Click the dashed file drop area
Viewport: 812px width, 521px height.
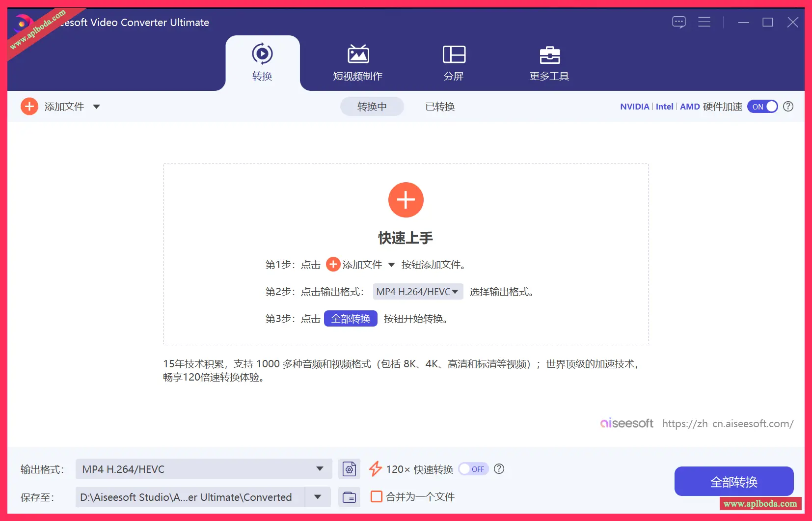coord(406,253)
